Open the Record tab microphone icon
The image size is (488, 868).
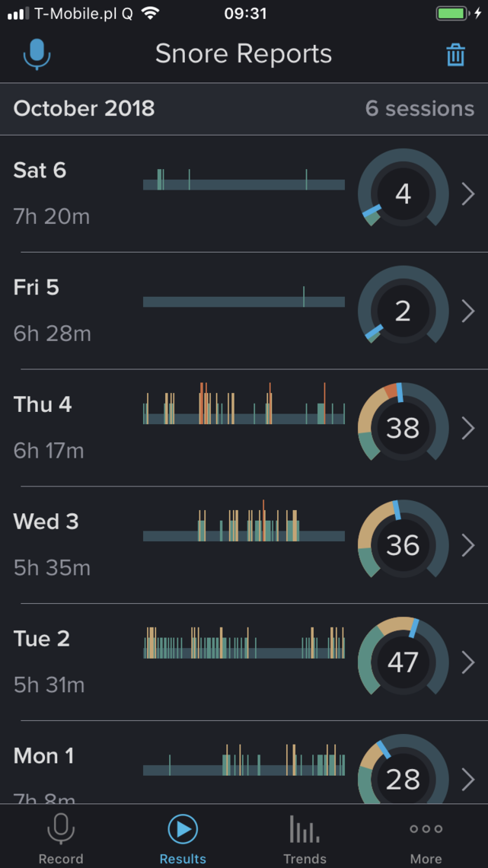(x=61, y=829)
